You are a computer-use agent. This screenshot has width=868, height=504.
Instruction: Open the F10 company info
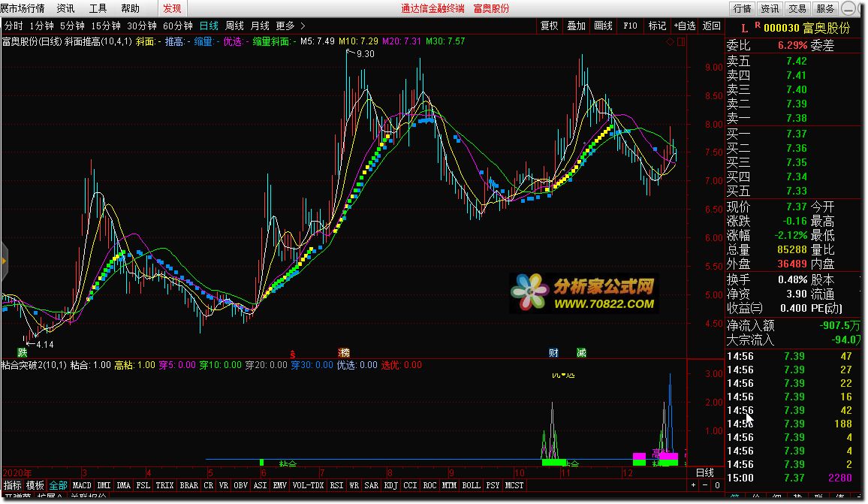tap(631, 26)
